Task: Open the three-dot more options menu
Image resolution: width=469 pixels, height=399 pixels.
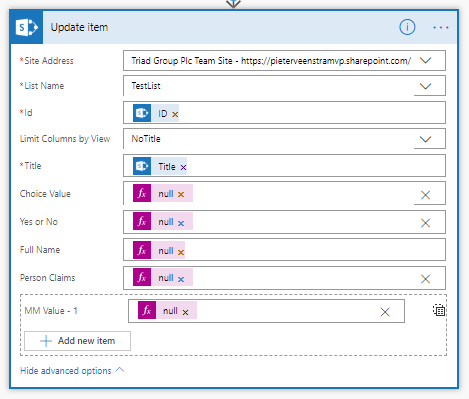Action: (441, 27)
